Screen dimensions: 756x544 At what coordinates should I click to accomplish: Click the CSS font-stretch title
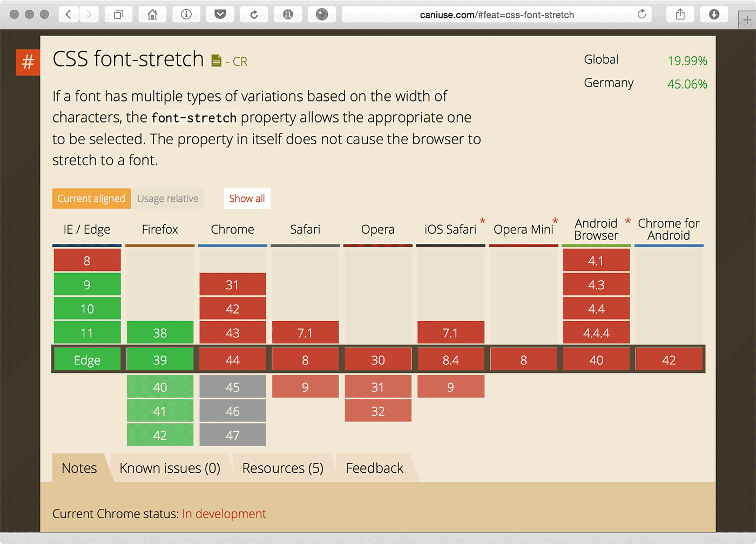point(128,59)
